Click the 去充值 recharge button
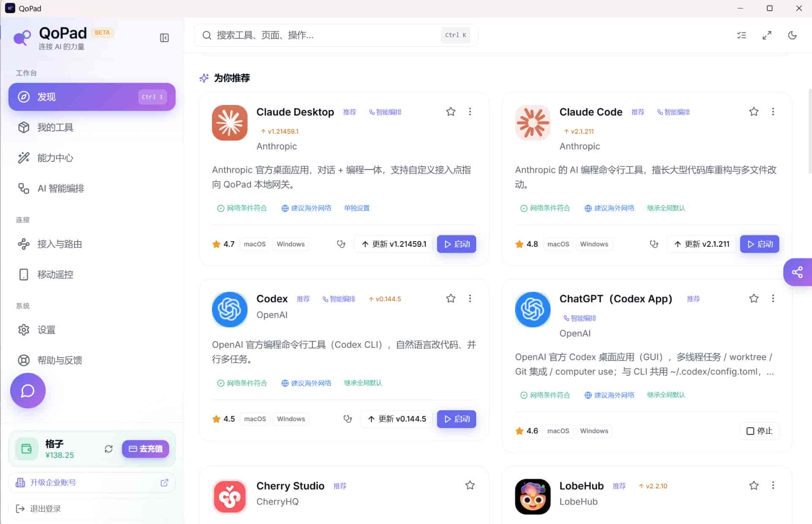 coord(145,449)
